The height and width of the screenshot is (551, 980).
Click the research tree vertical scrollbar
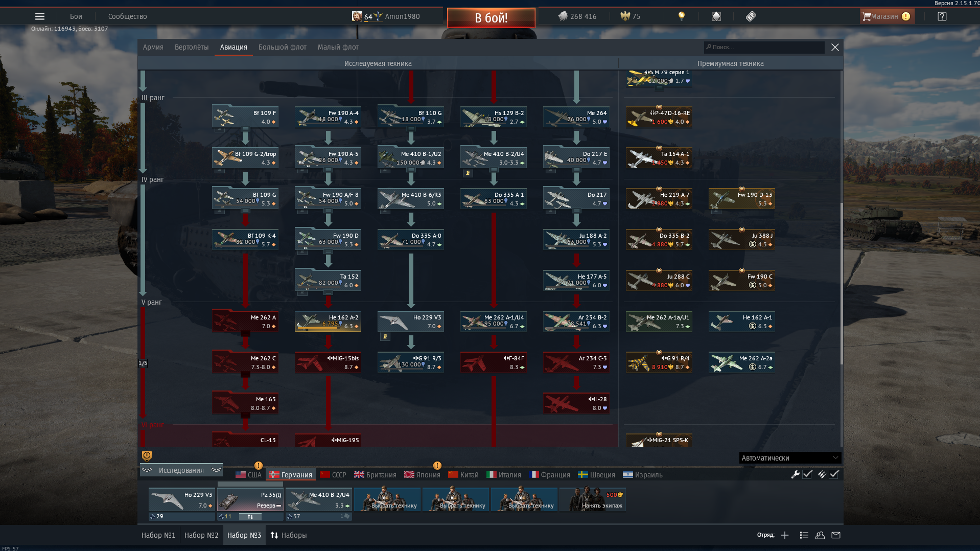click(x=842, y=284)
